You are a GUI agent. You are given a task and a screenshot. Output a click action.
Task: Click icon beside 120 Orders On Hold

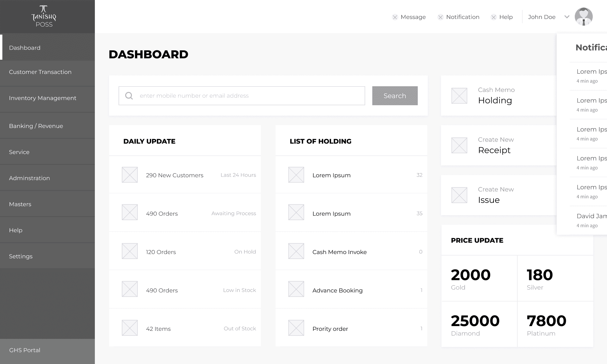pos(130,251)
